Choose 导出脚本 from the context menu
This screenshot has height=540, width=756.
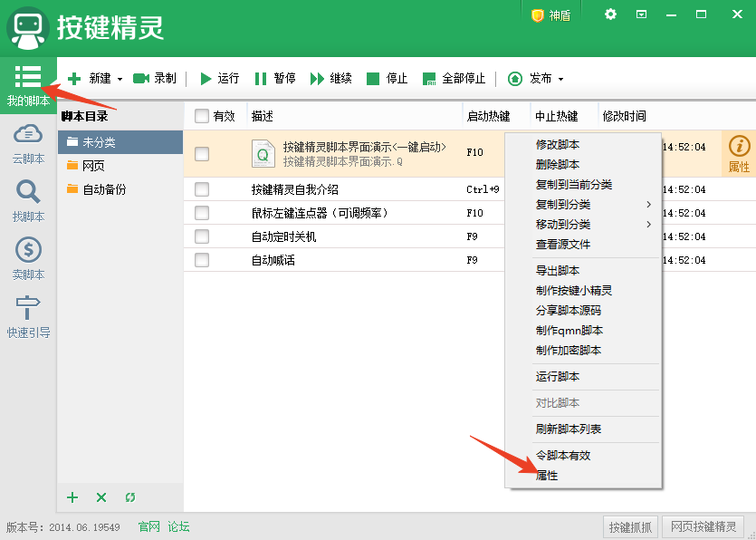[x=583, y=271]
